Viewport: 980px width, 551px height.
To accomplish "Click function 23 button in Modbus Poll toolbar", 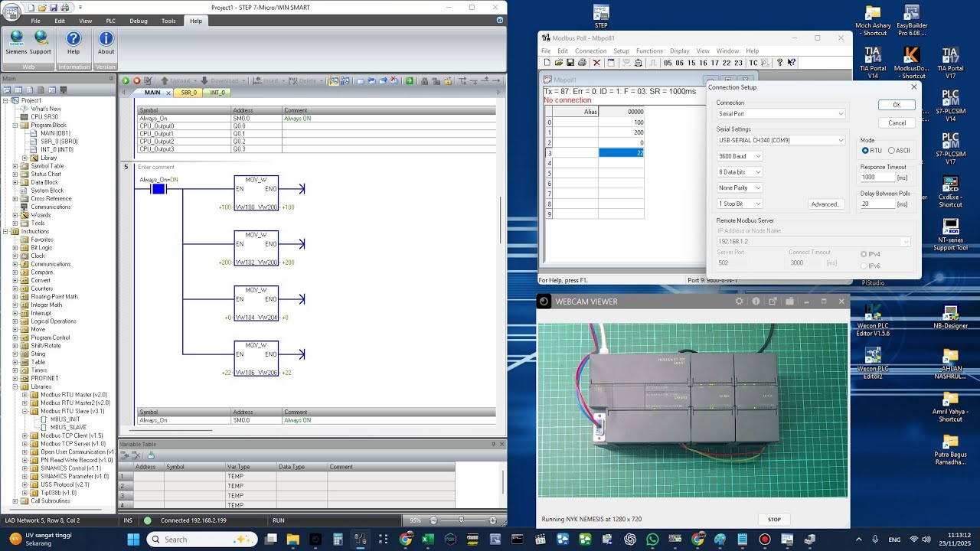I will [738, 63].
